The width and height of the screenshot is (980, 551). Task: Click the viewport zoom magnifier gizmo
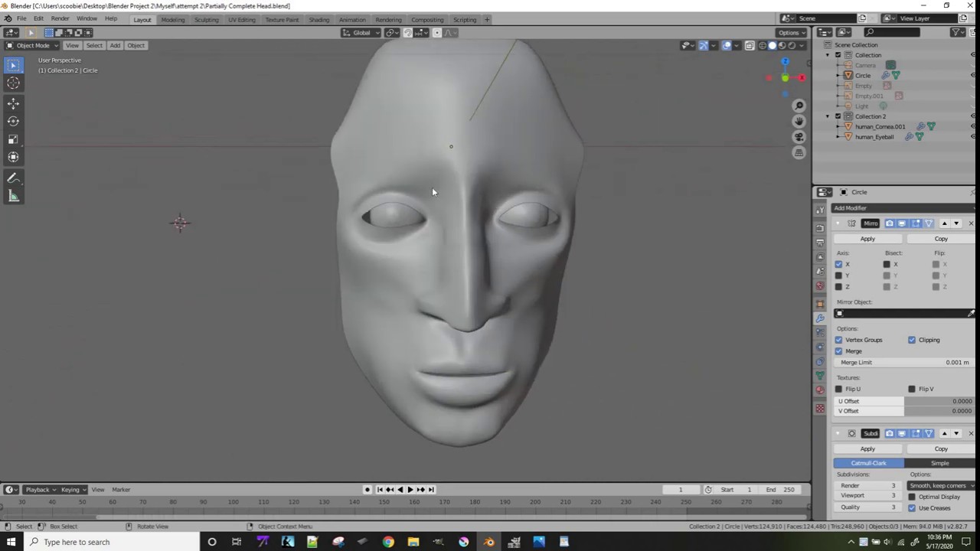pos(799,106)
